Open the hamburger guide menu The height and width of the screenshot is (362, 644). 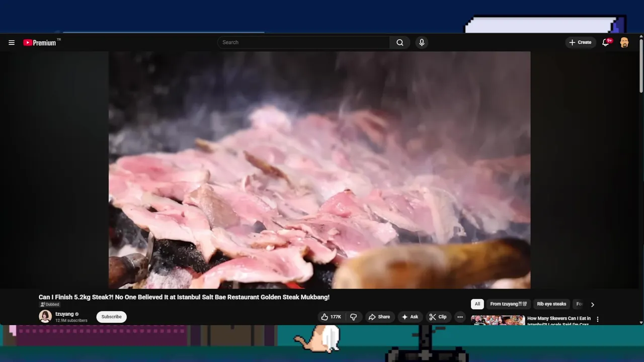12,43
